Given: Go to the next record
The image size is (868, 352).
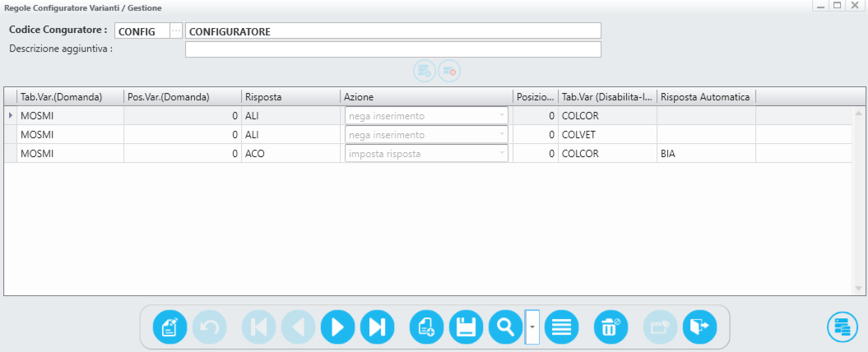Looking at the screenshot, I should coord(337,327).
